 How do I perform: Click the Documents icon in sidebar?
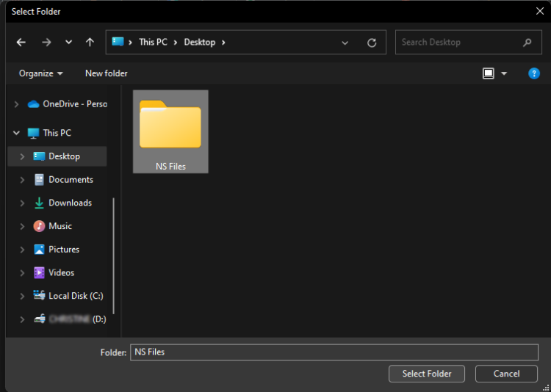(39, 180)
